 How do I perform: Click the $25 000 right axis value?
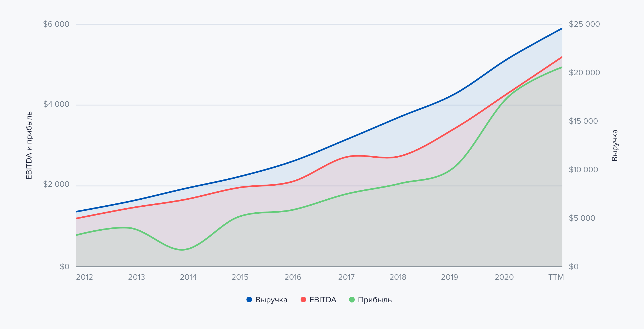[584, 24]
